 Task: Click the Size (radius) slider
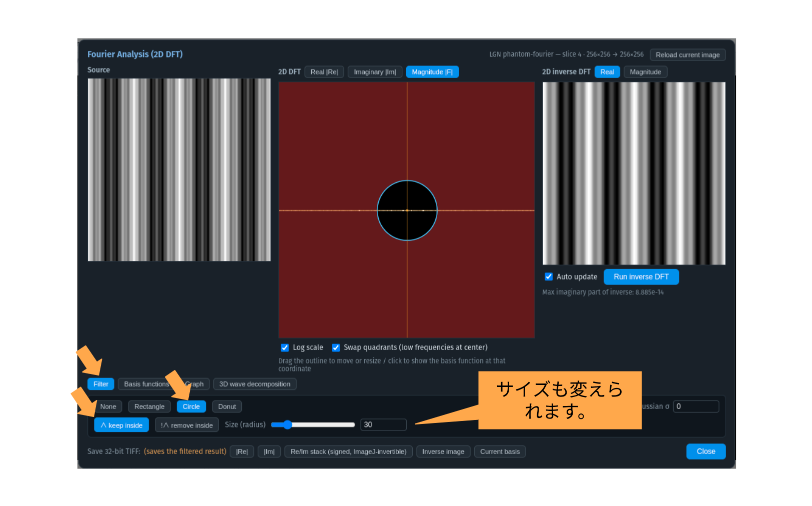coord(313,425)
